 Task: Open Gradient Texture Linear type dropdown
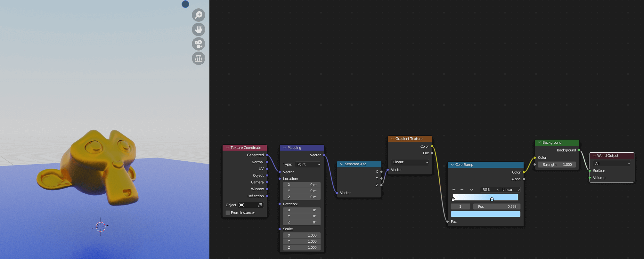pyautogui.click(x=410, y=162)
